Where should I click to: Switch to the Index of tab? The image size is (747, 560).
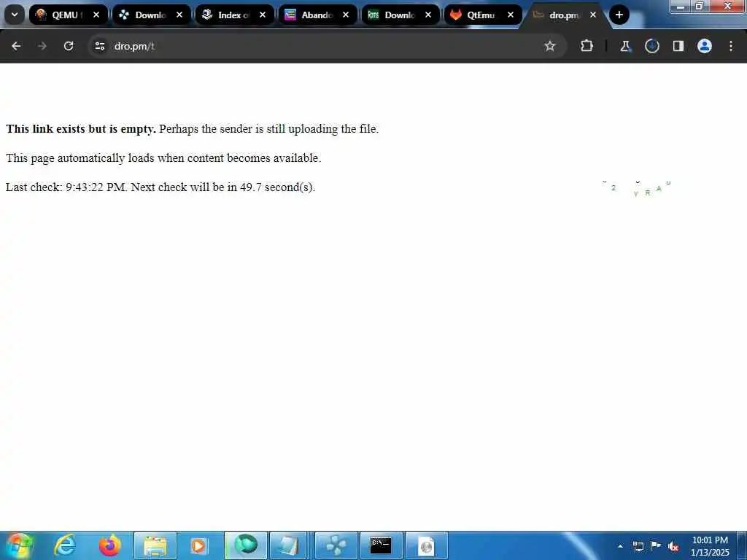coord(234,15)
